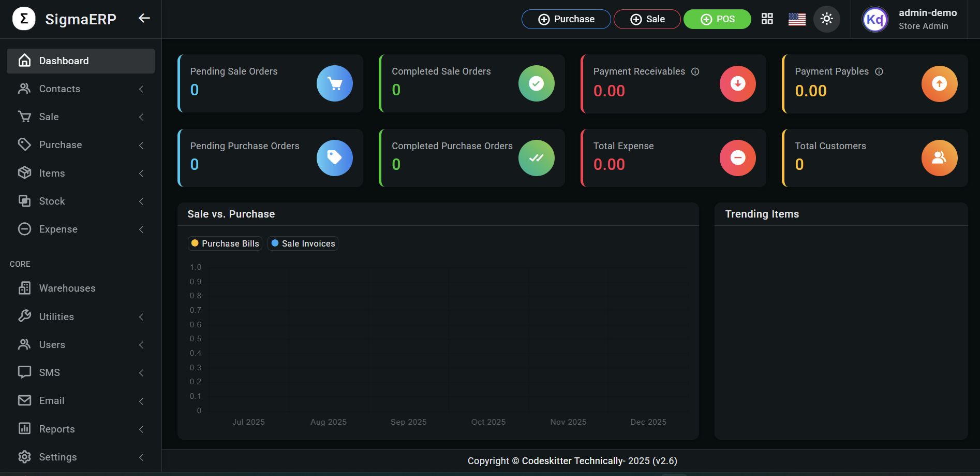The image size is (980, 476).
Task: Open the Reports menu entry
Action: [x=57, y=429]
